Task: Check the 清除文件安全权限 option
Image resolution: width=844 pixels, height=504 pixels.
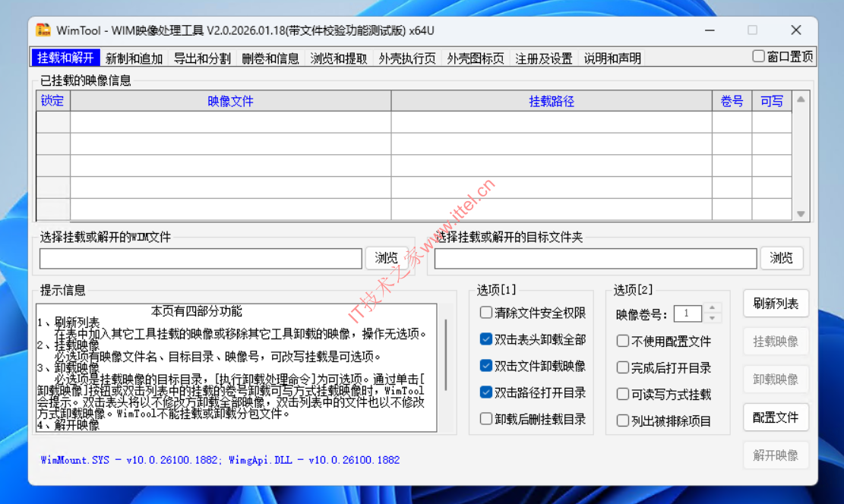Action: tap(486, 313)
